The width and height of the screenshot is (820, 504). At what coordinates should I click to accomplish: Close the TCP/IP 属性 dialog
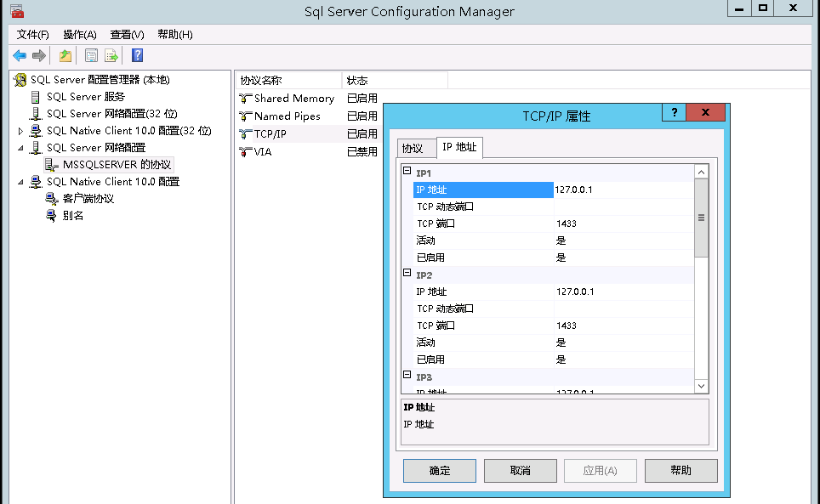tap(705, 112)
